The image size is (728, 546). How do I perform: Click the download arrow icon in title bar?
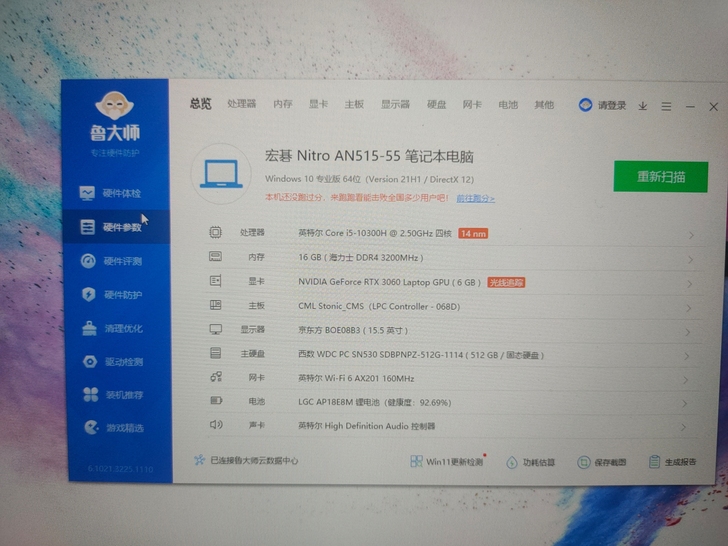tap(643, 106)
